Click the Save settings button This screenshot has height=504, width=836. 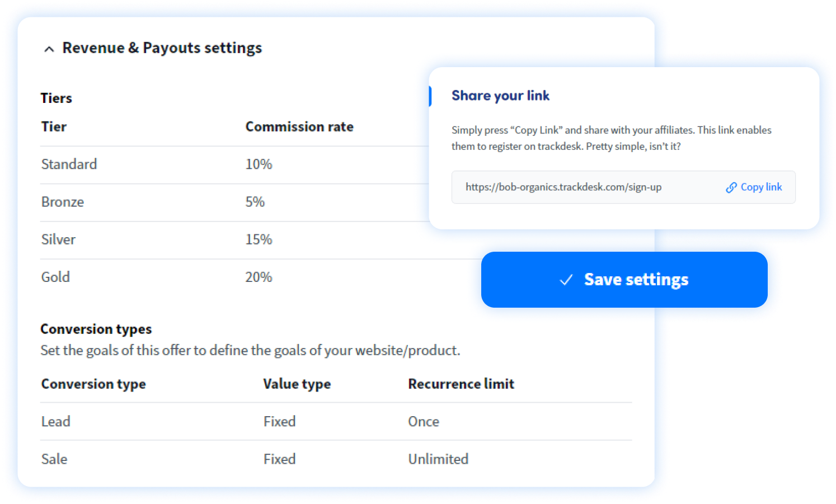tap(624, 279)
